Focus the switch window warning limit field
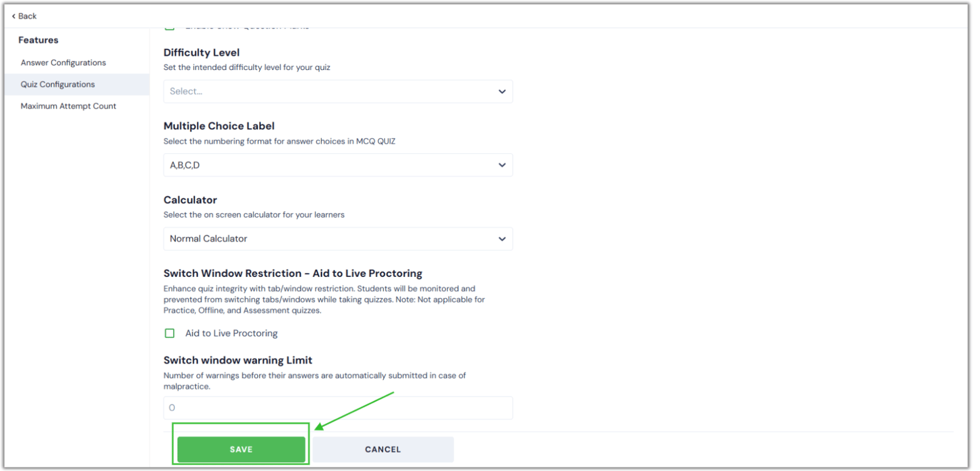 coord(338,408)
